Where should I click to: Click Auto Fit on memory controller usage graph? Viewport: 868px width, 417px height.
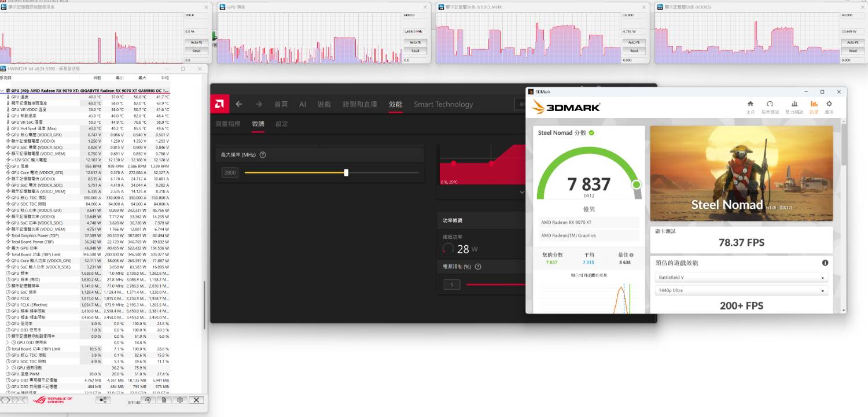pos(196,42)
